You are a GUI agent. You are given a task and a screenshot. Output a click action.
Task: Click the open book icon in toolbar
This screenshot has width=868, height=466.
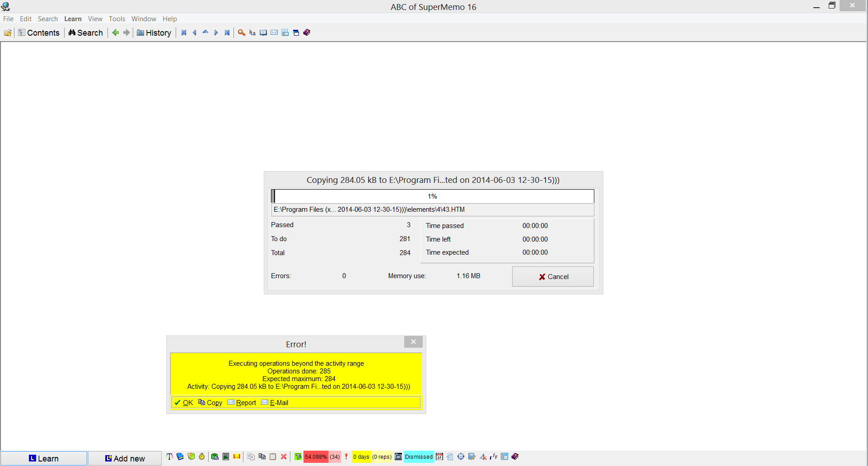[263, 33]
